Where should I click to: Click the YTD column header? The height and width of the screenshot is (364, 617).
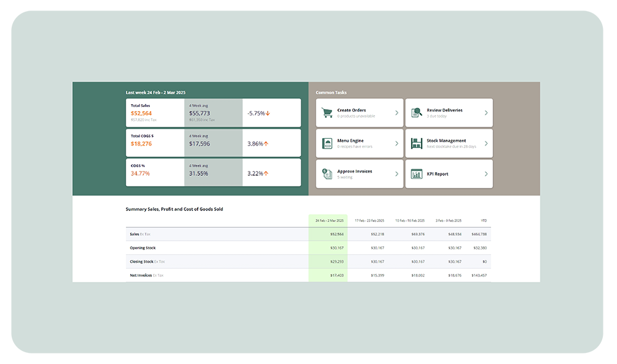pyautogui.click(x=482, y=220)
